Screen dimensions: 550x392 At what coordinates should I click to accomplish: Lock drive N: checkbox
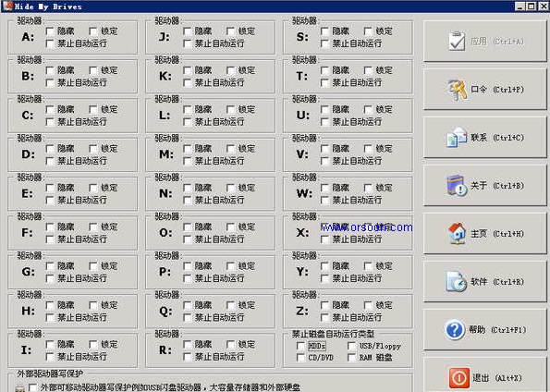(231, 188)
